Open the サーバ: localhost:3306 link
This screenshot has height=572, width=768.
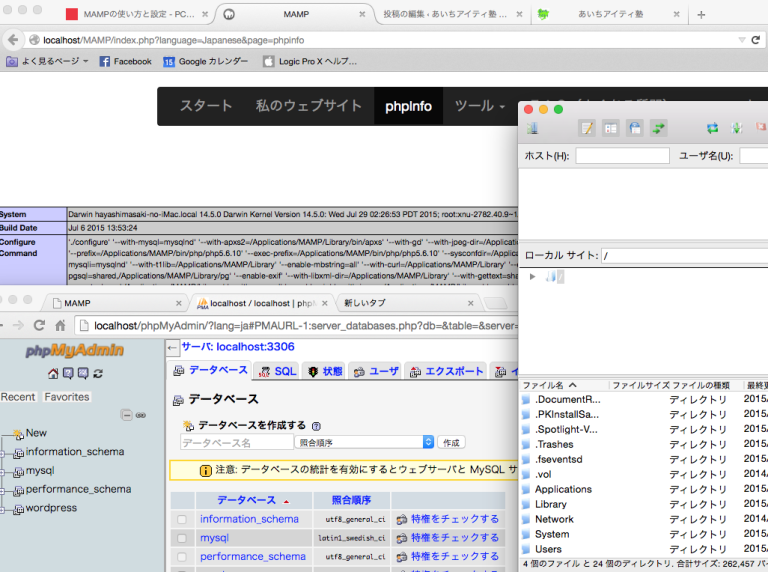point(238,347)
